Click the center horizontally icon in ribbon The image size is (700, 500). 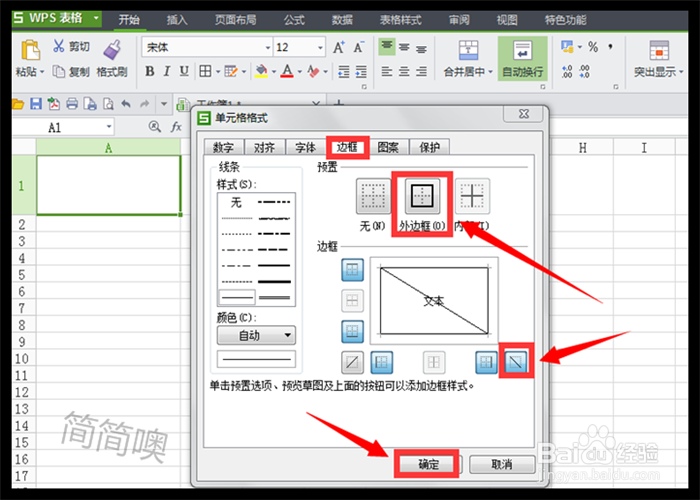click(x=404, y=71)
